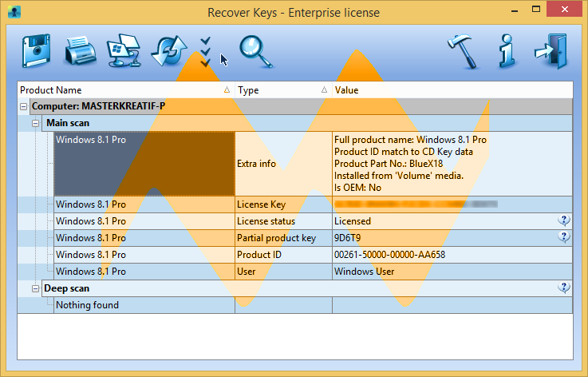Click the Product ID match to CD Key data line
This screenshot has width=588, height=377.
point(404,152)
